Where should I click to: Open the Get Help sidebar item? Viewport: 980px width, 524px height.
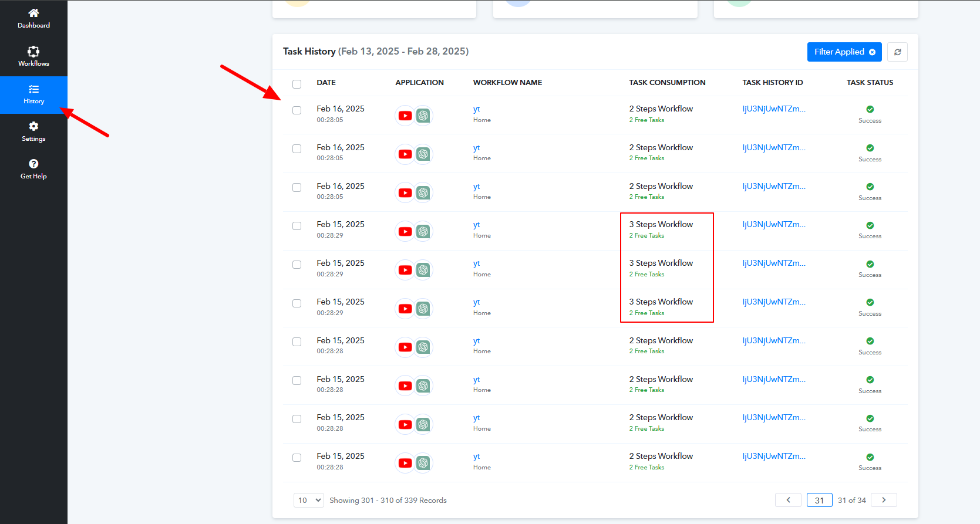tap(33, 170)
